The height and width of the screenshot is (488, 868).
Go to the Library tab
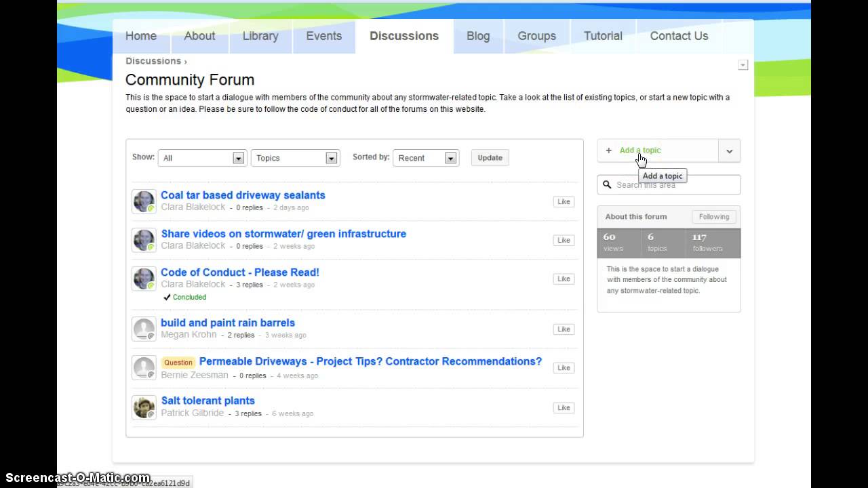(x=260, y=36)
